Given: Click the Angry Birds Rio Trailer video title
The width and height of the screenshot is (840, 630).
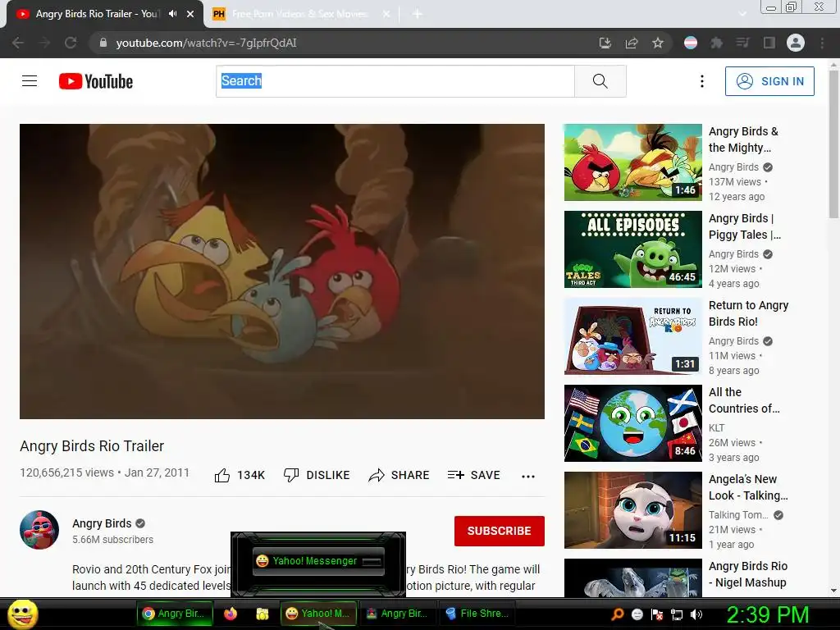Looking at the screenshot, I should (92, 446).
